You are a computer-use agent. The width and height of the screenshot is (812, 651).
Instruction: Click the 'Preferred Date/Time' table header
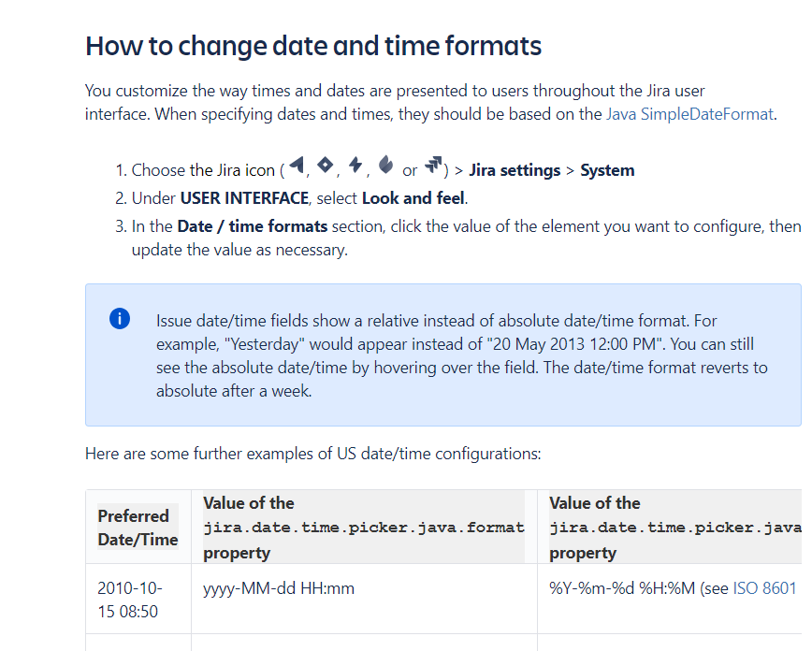tap(138, 528)
